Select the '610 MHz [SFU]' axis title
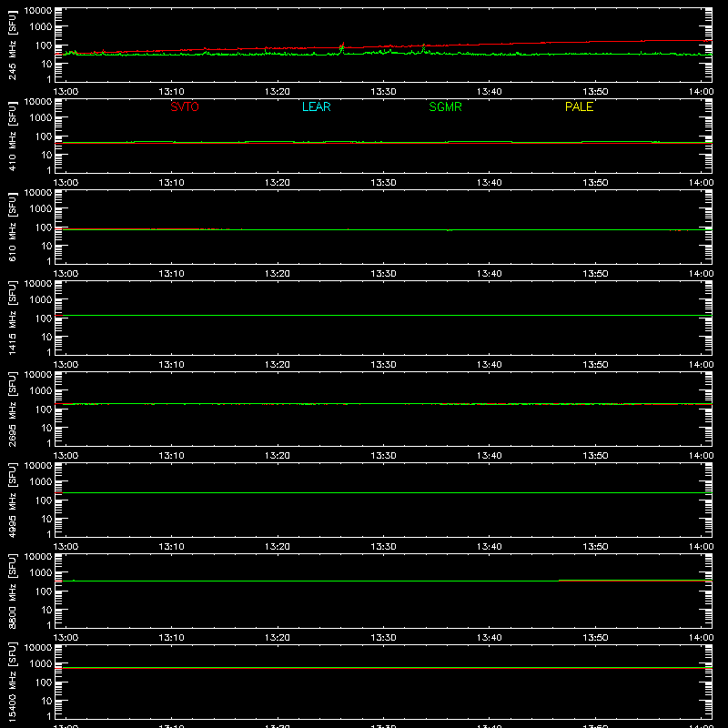The width and height of the screenshot is (728, 728). tap(12, 227)
